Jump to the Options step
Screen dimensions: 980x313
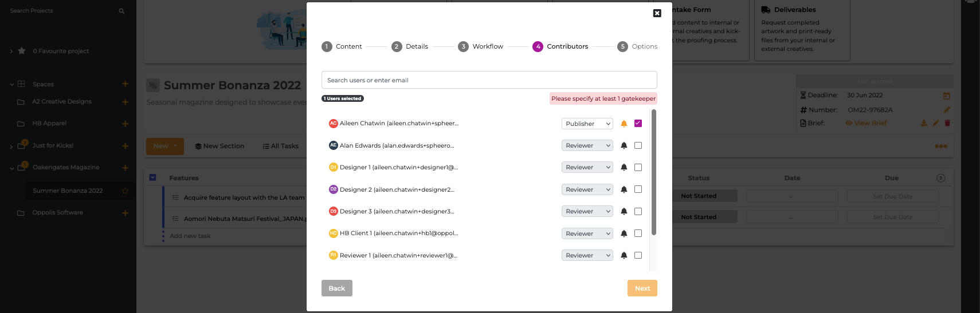[637, 46]
